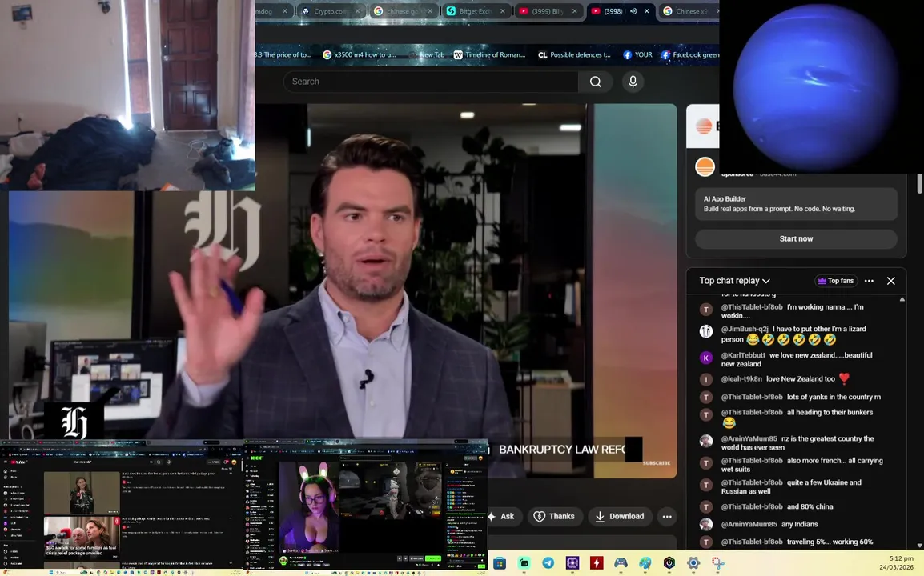Image resolution: width=924 pixels, height=576 pixels.
Task: Open the (3999) Billy YouTube tab
Action: tap(548, 11)
